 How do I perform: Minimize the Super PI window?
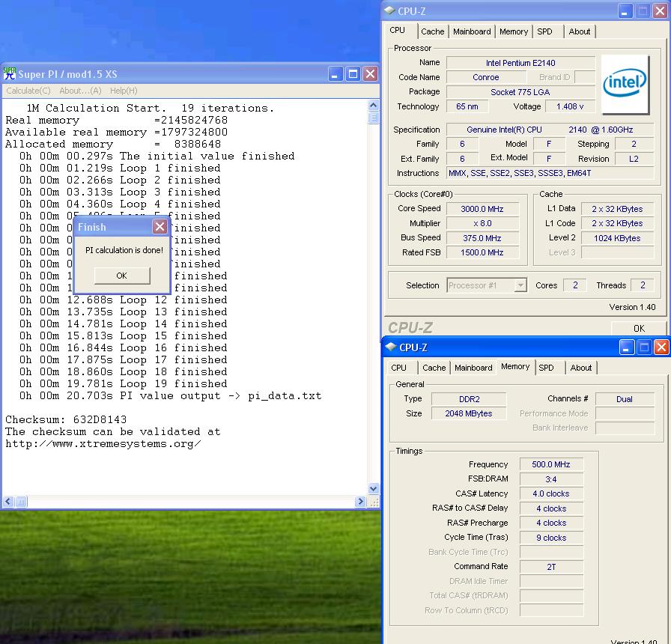tap(335, 74)
